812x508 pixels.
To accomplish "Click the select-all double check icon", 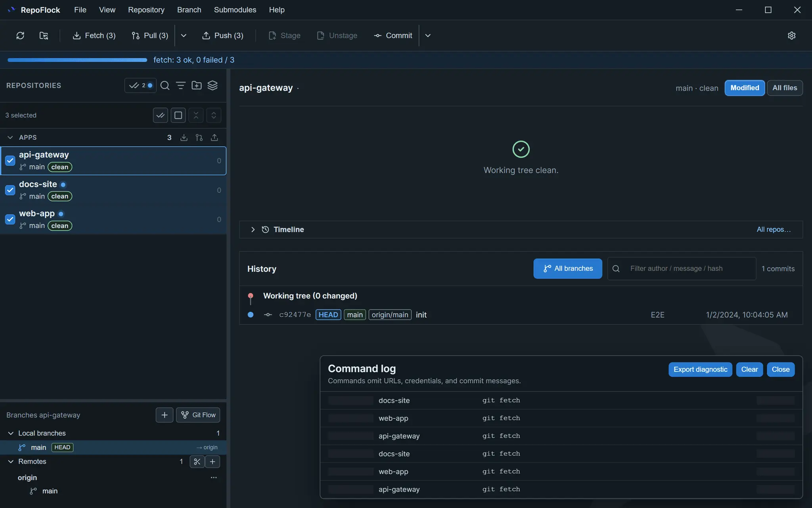I will coord(161,115).
